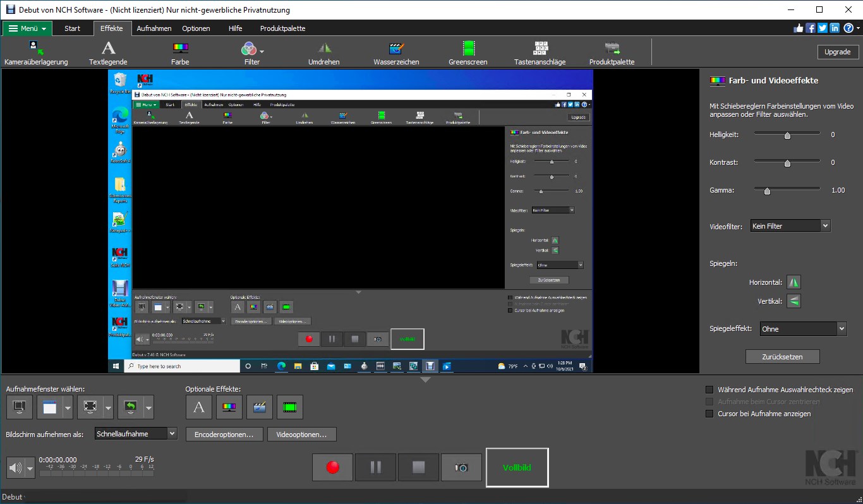Open the Filter toolbar item
This screenshot has width=863, height=504.
click(x=252, y=52)
